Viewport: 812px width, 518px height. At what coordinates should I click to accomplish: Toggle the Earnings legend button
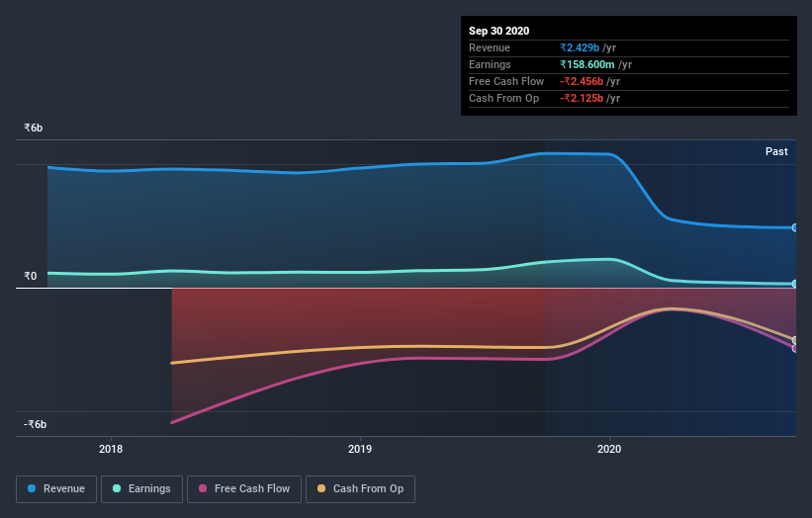click(141, 489)
